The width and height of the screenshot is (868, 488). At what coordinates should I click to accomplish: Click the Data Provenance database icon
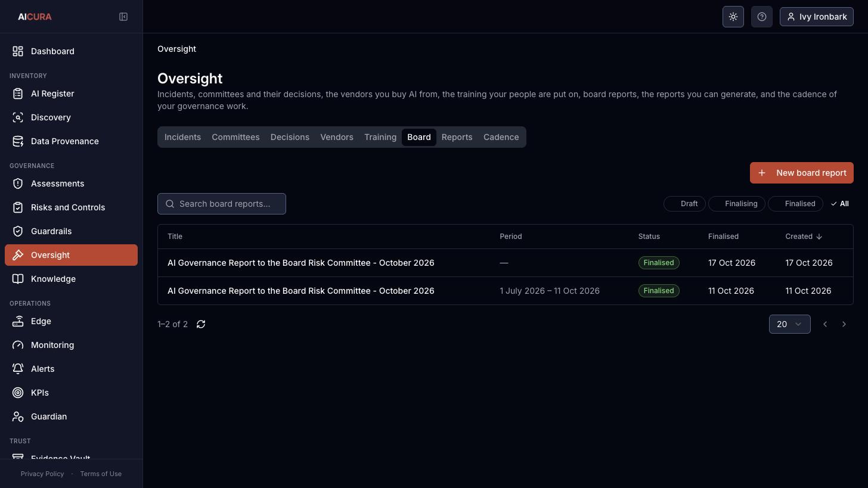click(18, 141)
